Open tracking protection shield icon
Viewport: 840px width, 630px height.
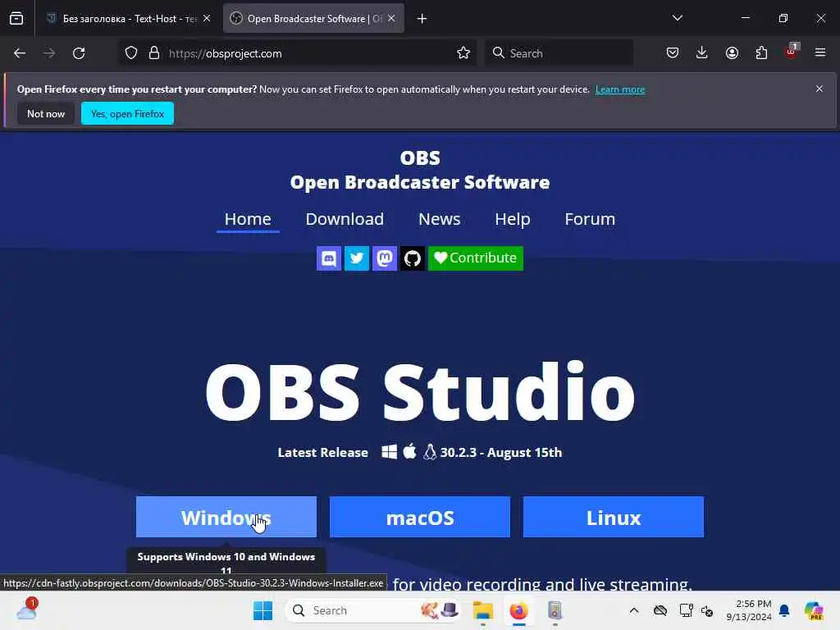131,53
